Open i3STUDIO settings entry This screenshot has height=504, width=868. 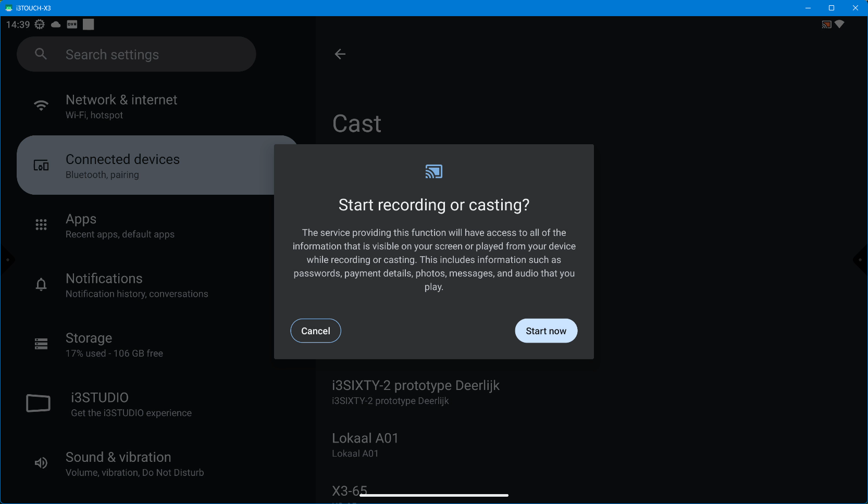point(131,404)
